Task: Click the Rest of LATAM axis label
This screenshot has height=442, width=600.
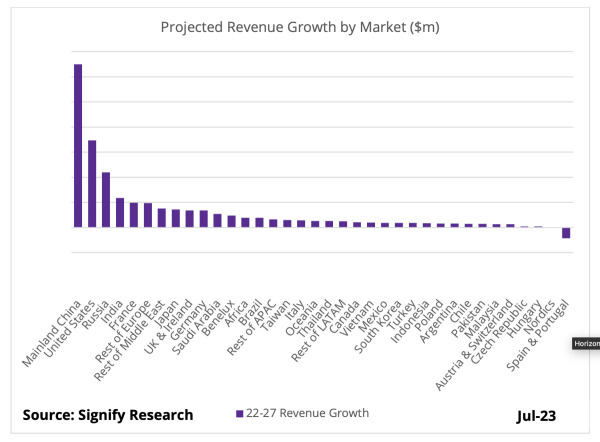Action: click(x=318, y=331)
